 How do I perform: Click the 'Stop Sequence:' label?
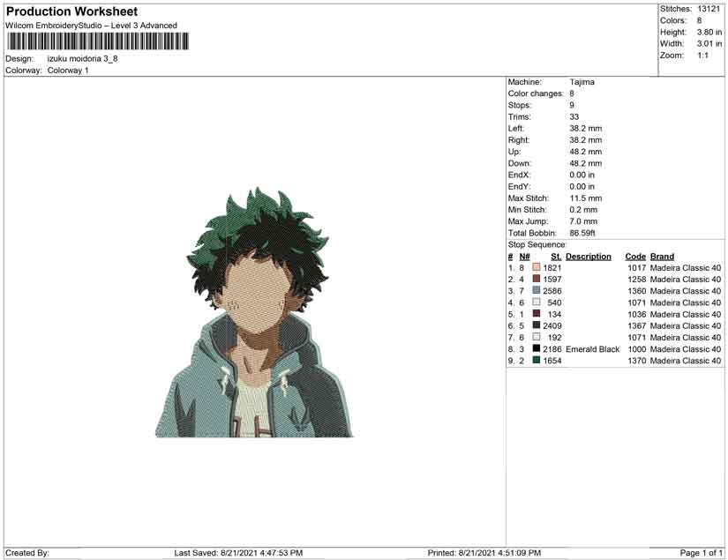coord(537,244)
